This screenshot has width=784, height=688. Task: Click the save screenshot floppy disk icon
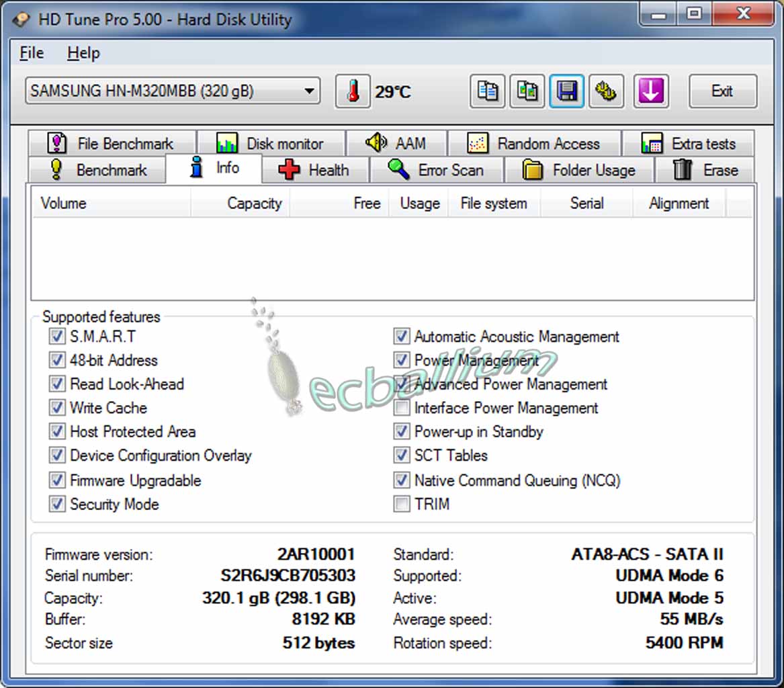tap(567, 91)
